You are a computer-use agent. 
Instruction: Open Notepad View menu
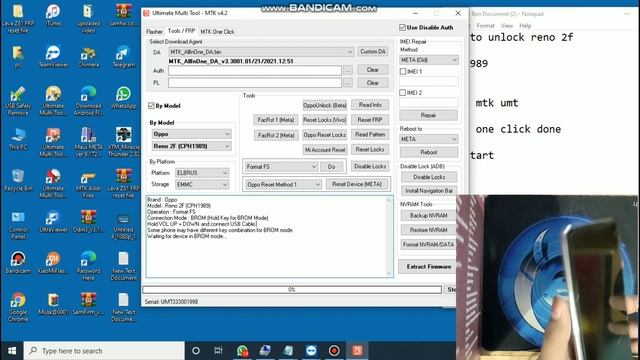click(x=507, y=25)
